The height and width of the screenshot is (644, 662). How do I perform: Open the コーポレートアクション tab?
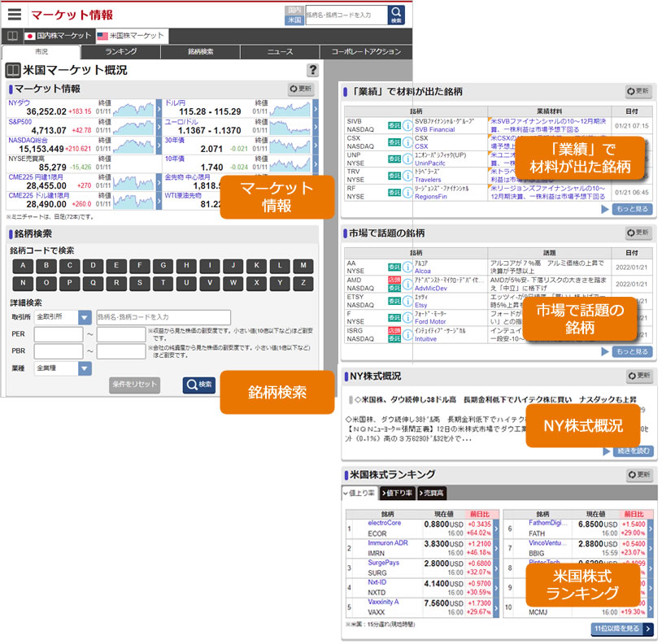pyautogui.click(x=366, y=52)
